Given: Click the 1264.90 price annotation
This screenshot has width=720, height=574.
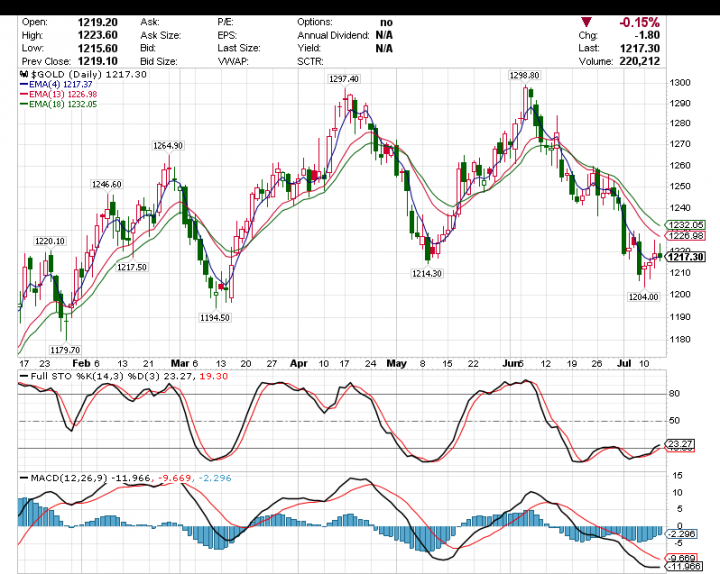Looking at the screenshot, I should pyautogui.click(x=168, y=146).
